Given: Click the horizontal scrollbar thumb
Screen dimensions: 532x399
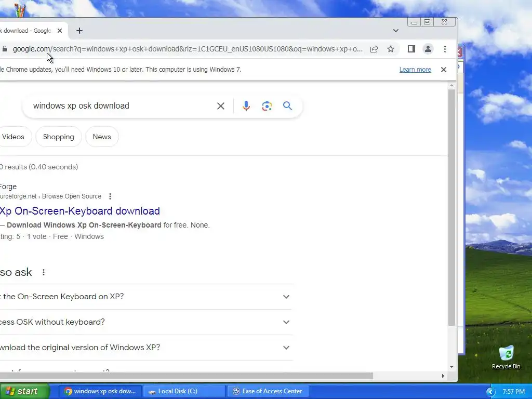Looking at the screenshot, I should (187, 376).
